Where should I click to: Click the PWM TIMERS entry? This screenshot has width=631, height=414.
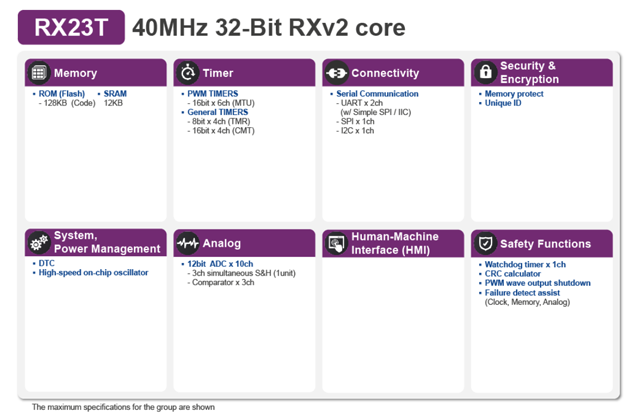click(212, 94)
